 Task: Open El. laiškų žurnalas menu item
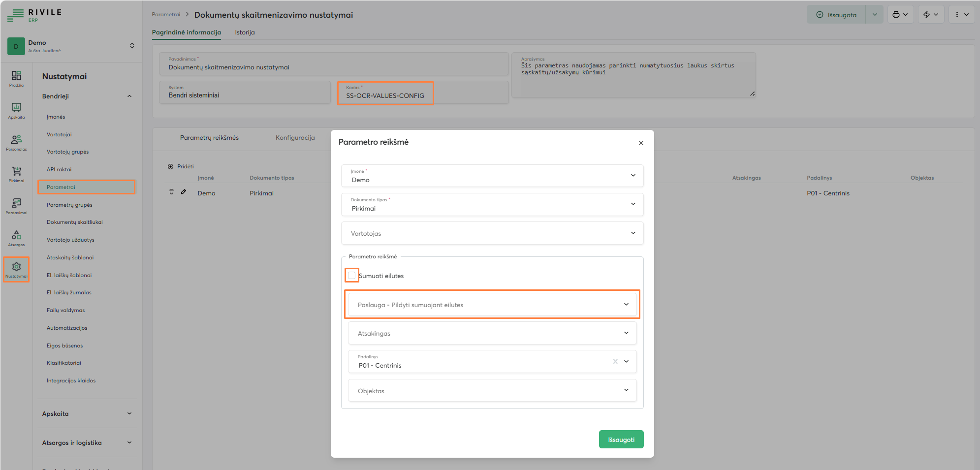coord(69,292)
